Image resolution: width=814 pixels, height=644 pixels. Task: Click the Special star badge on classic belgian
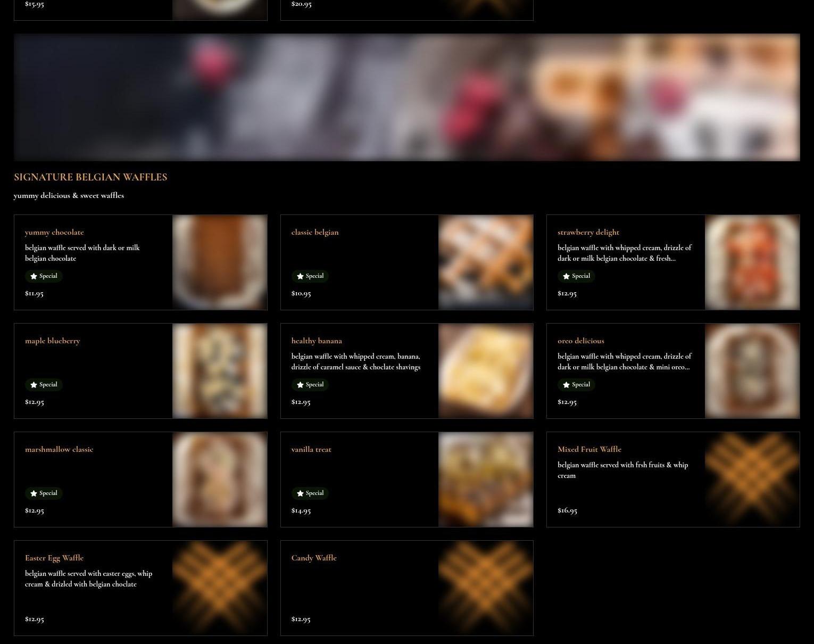(310, 276)
